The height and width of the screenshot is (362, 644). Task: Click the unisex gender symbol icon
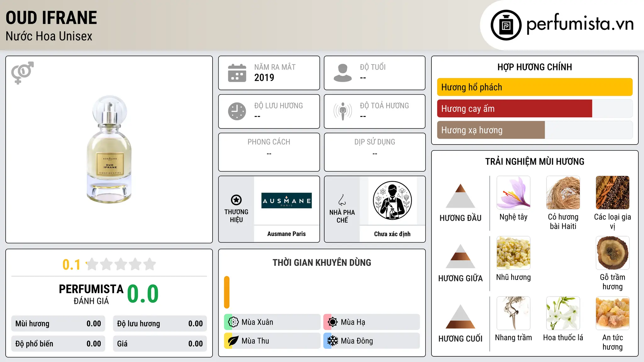pyautogui.click(x=22, y=73)
